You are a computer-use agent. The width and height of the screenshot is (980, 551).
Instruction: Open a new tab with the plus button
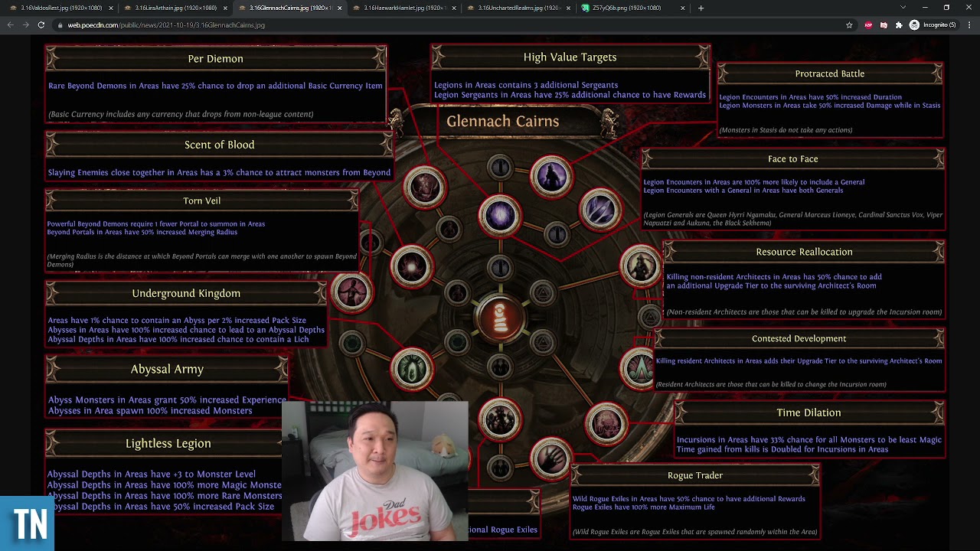[701, 8]
